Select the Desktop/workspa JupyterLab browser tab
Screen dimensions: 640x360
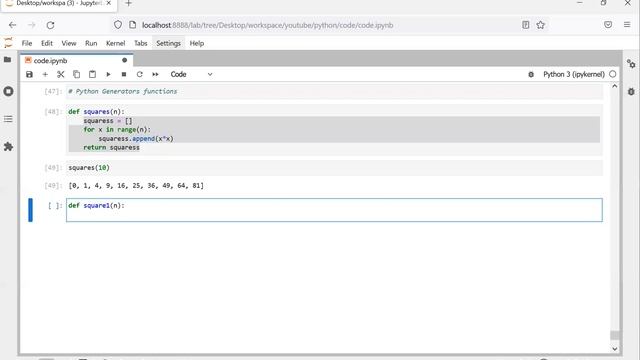59,4
